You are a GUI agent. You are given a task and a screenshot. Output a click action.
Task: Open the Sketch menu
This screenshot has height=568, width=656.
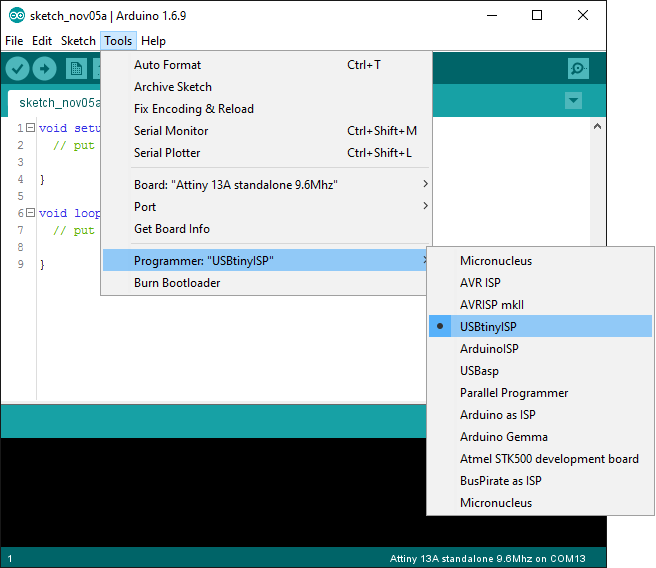[x=78, y=41]
